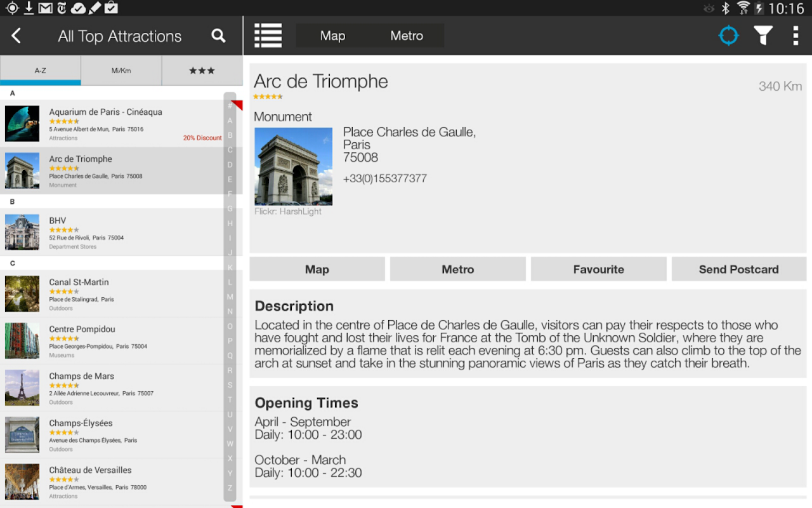The image size is (812, 508).
Task: Open the three-dot overflow menu
Action: pyautogui.click(x=796, y=36)
